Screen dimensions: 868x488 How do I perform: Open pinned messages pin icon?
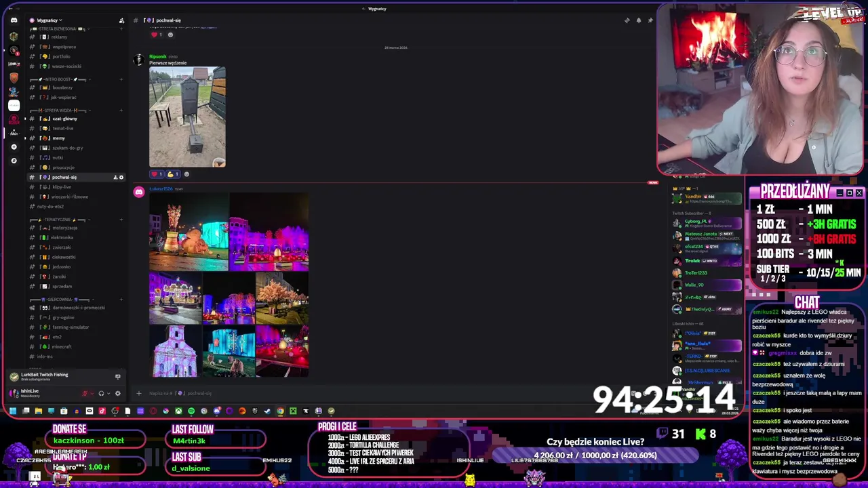click(650, 20)
